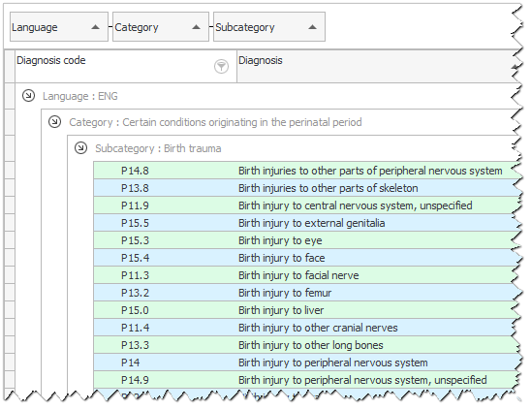The width and height of the screenshot is (532, 410).
Task: Click 'Birth injury to other long bones'
Action: click(x=311, y=345)
